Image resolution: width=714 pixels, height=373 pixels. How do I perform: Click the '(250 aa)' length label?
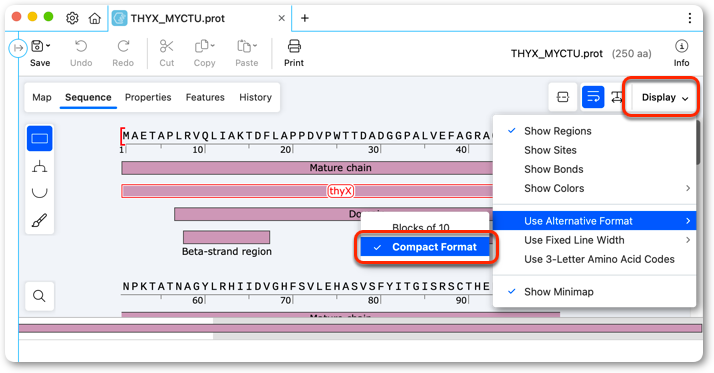(632, 54)
